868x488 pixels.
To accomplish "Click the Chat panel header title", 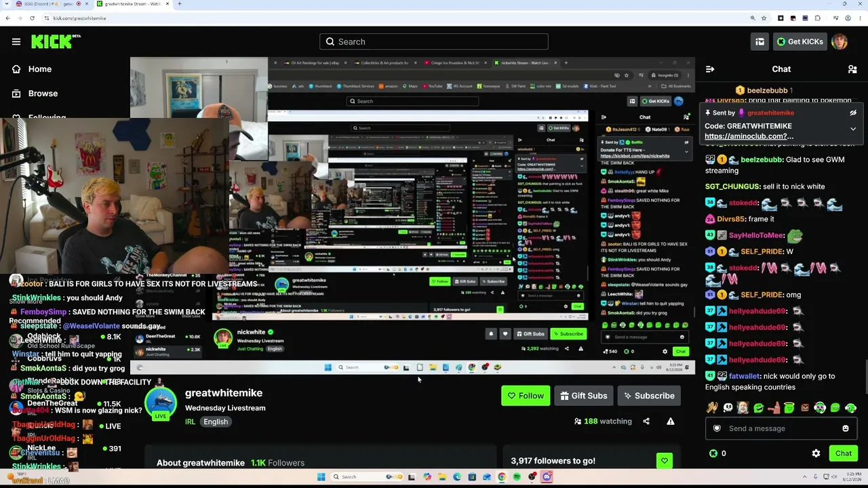I will coord(781,69).
